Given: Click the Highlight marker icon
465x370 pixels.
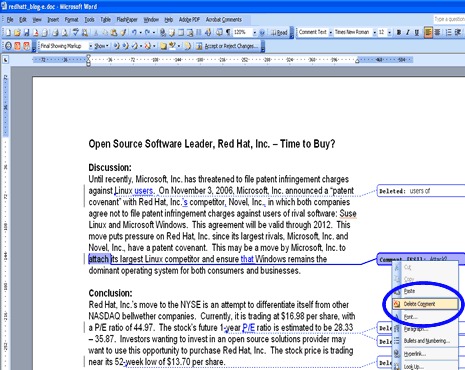Looking at the screenshot, I should point(172,46).
